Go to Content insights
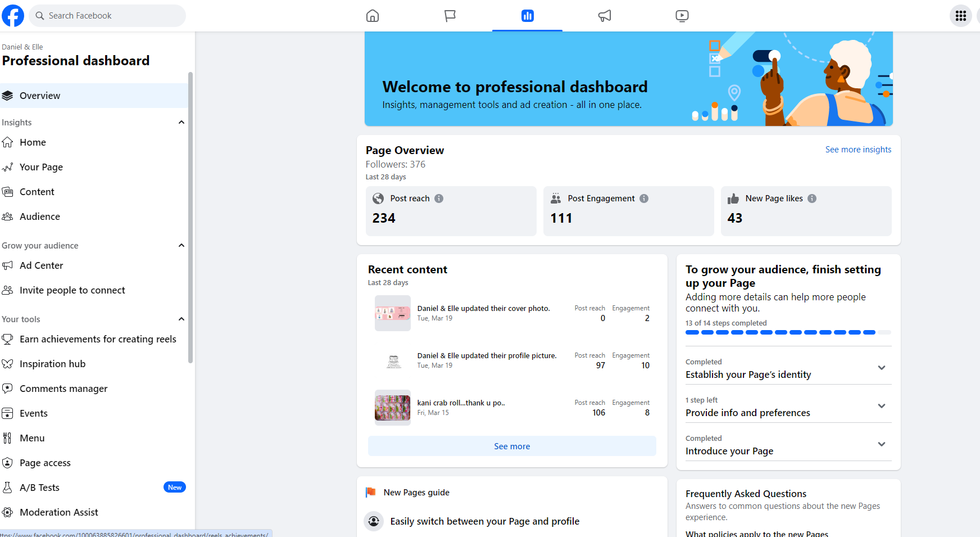This screenshot has height=537, width=980. (x=94, y=192)
